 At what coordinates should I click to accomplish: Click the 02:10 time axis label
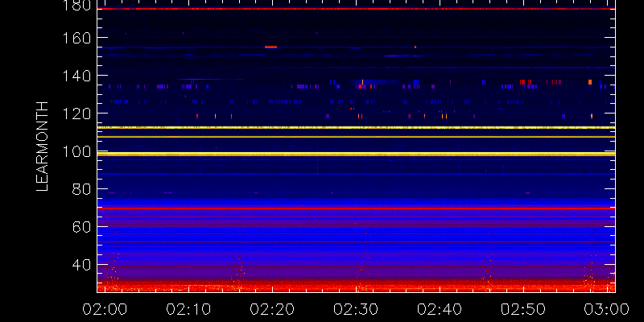[188, 309]
